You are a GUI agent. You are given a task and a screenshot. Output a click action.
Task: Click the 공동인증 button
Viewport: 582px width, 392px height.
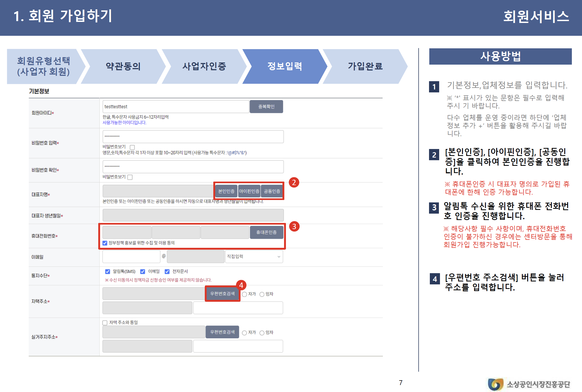[x=272, y=191]
